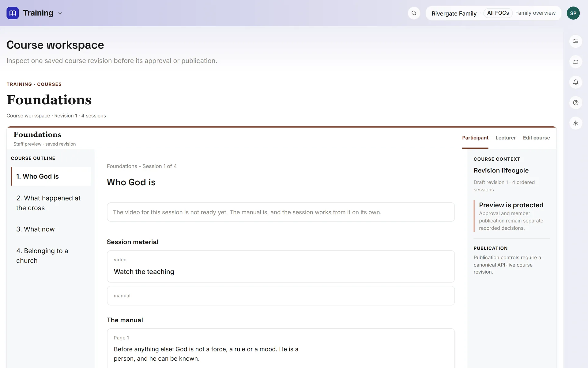The image size is (588, 368).
Task: Open the search magnifier
Action: click(414, 13)
